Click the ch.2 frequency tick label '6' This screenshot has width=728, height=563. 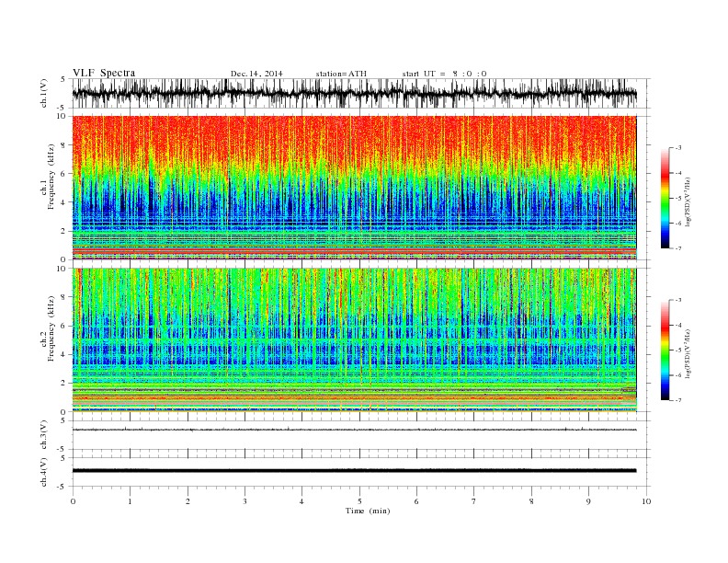coord(63,326)
